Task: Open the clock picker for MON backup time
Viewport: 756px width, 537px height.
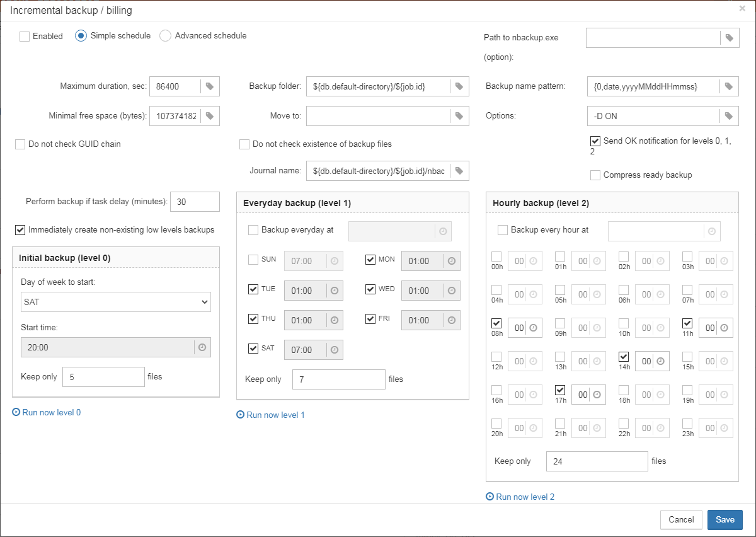Action: [x=451, y=261]
